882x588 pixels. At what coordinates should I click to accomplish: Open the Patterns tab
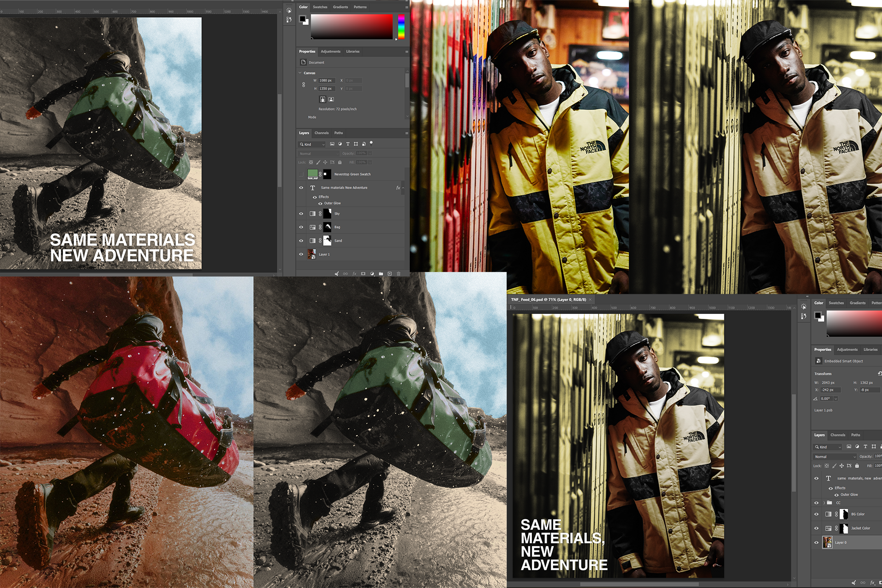tap(360, 7)
